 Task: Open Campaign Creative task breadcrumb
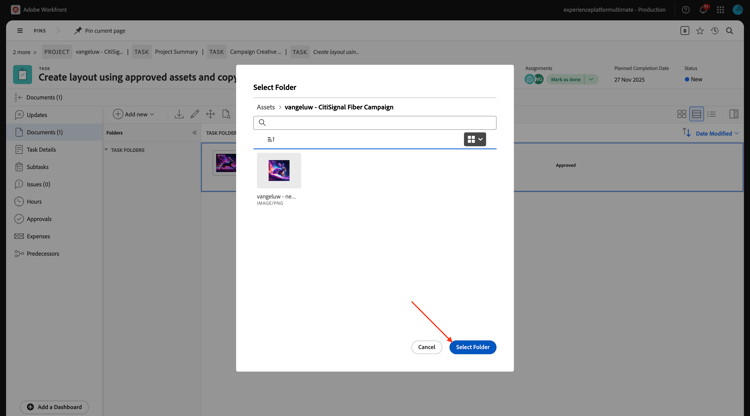tap(255, 52)
